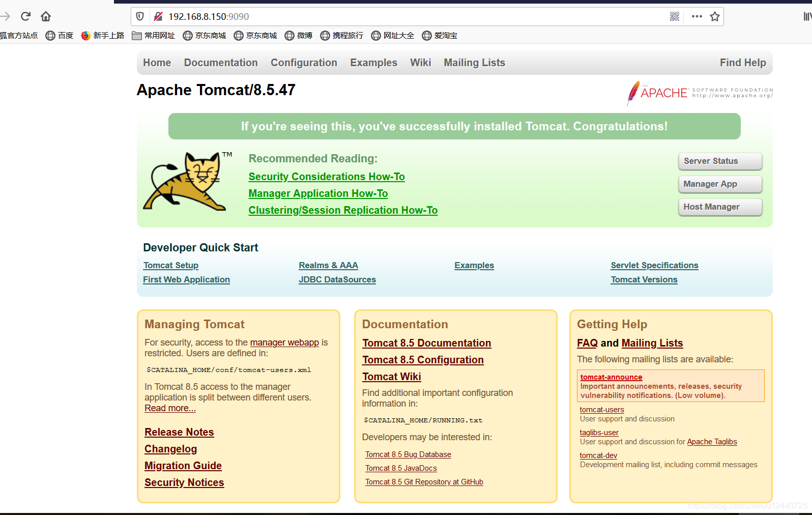
Task: Open Security Notices link
Action: tap(184, 482)
